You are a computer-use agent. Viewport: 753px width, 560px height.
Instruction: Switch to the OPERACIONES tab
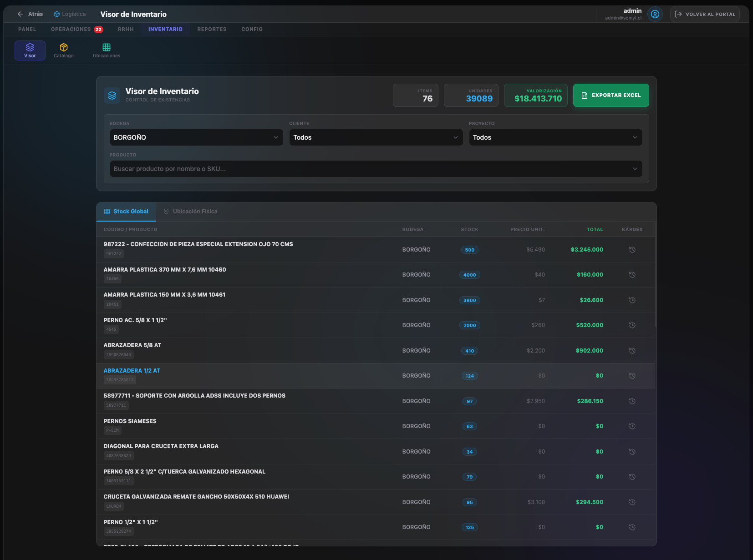71,29
